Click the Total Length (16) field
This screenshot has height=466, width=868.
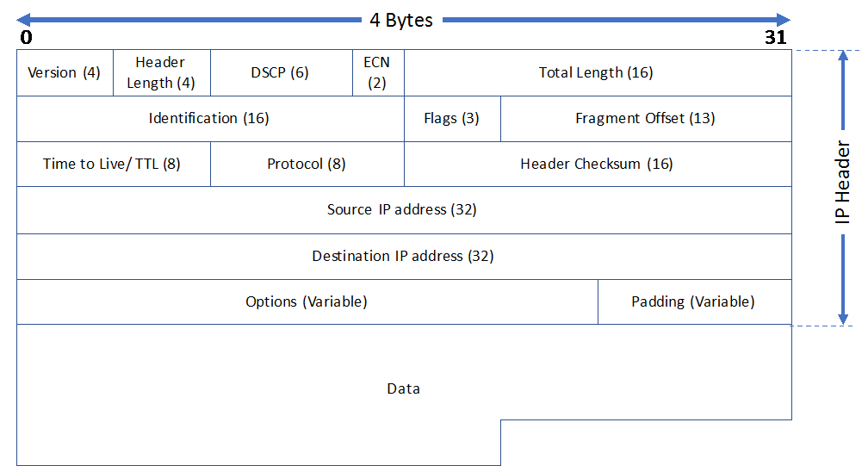tap(597, 73)
